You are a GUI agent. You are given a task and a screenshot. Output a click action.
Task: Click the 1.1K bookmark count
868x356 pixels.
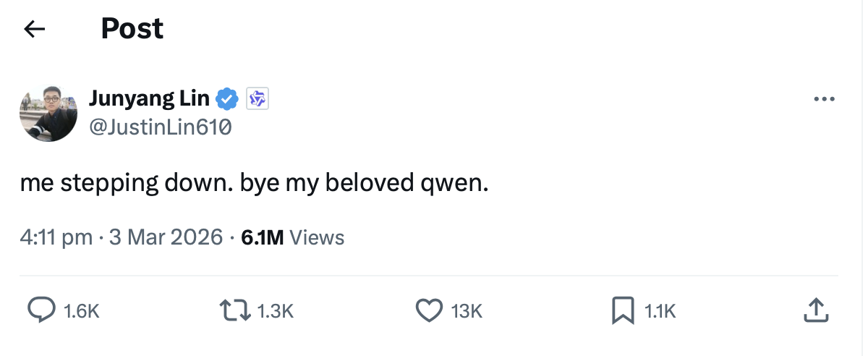[x=660, y=311]
